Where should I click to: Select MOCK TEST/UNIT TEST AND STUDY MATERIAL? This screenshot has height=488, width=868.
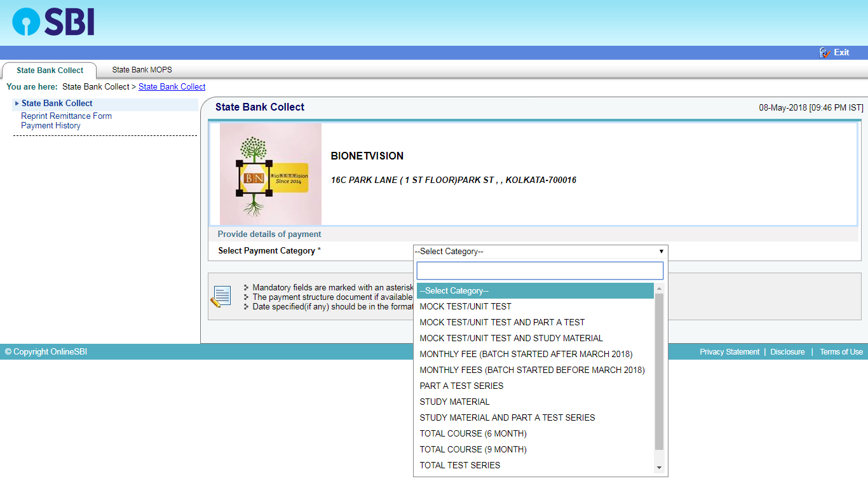tap(535, 339)
